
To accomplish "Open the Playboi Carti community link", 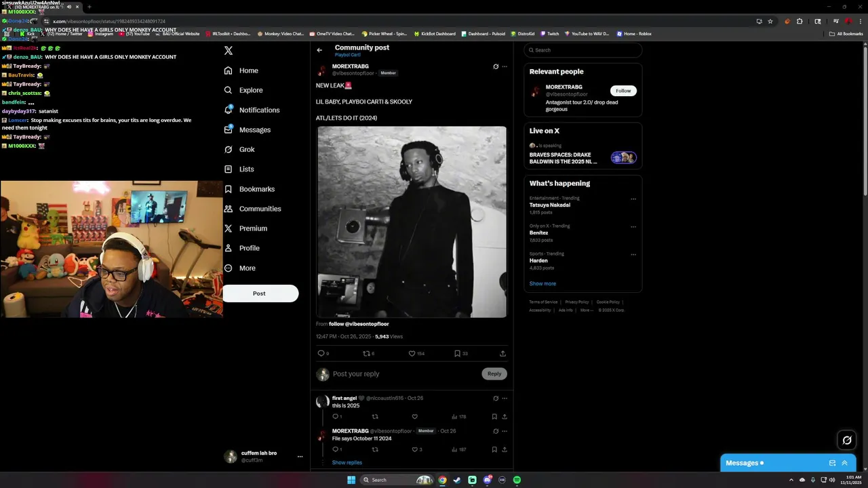I will pos(347,55).
